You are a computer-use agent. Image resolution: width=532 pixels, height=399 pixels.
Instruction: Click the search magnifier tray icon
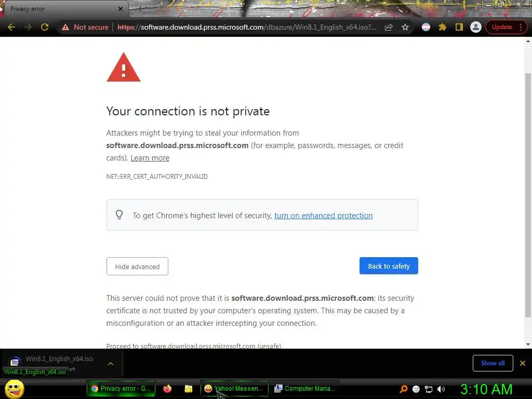[x=404, y=389]
